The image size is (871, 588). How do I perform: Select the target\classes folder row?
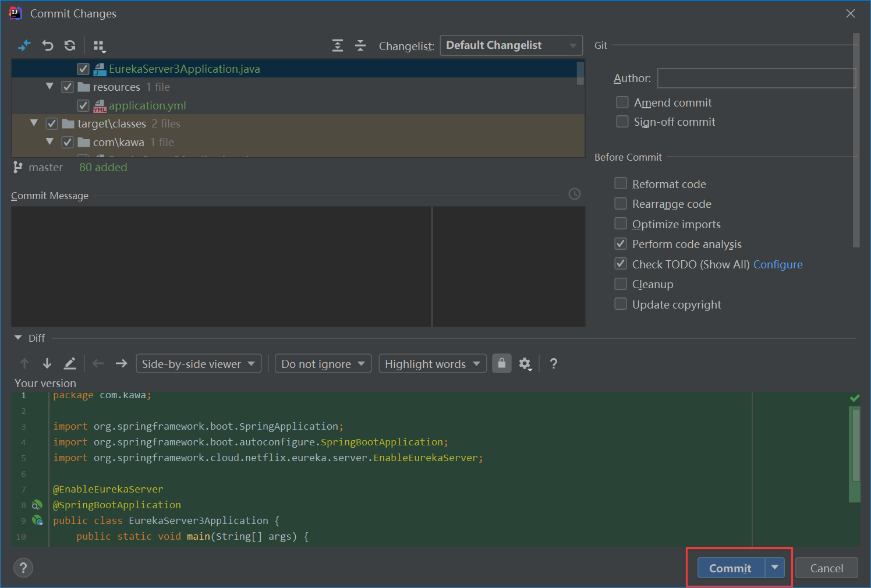coord(112,123)
